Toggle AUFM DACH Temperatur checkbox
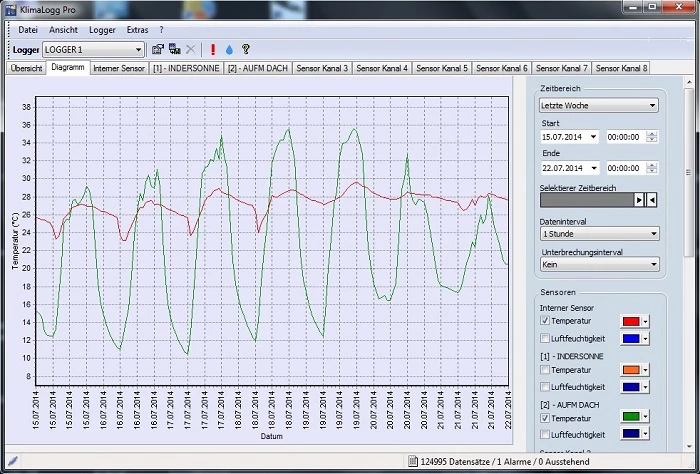700x474 pixels. click(545, 418)
